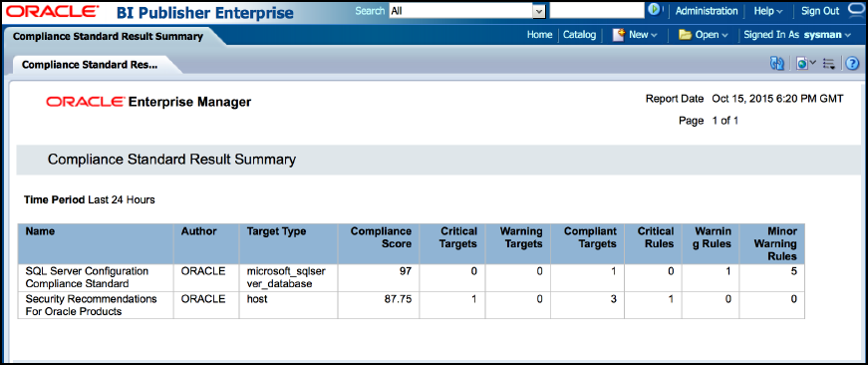Select the Compliance Standard Res... tab
Viewport: 868px width, 365px height.
tap(90, 64)
